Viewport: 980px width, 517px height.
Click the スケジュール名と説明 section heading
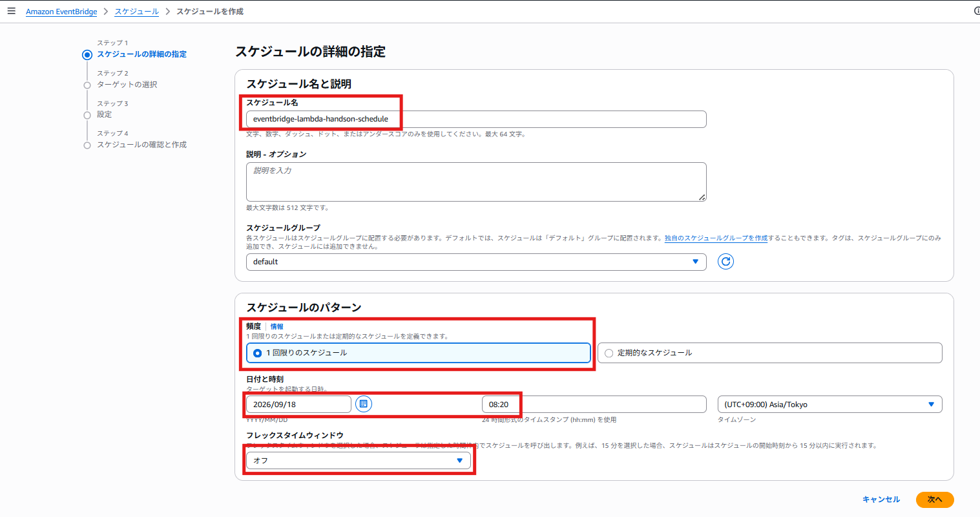point(298,84)
